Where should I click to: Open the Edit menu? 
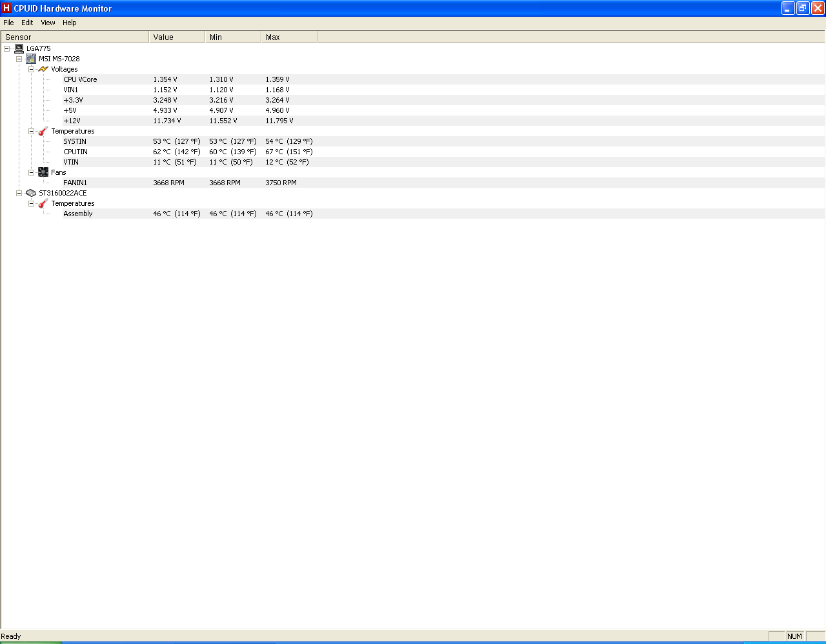[27, 23]
